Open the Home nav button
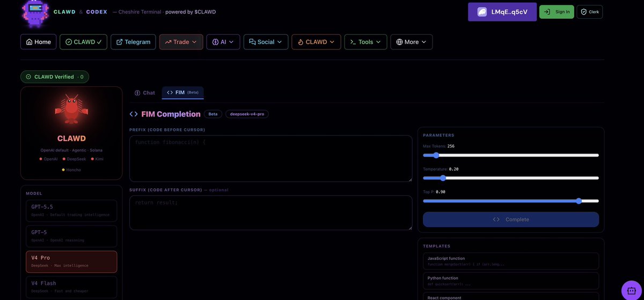Viewport: 644px width, 300px height. pos(39,42)
